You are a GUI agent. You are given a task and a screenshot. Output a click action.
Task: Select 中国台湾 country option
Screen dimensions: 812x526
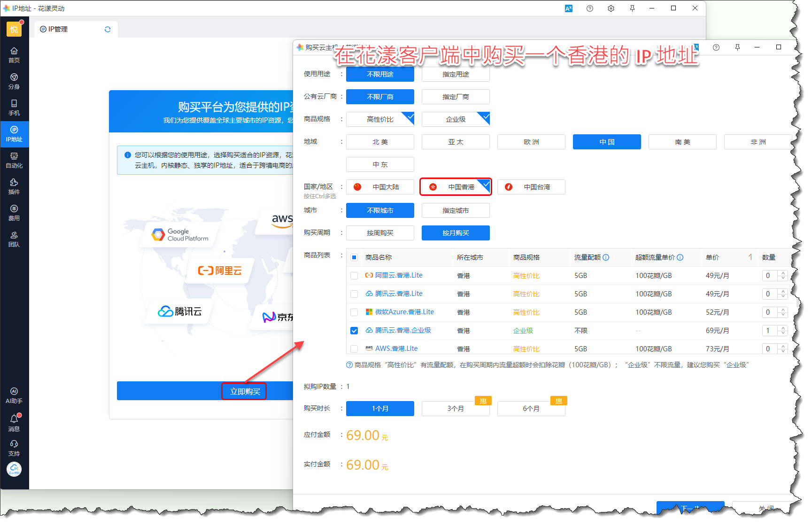[x=531, y=187]
